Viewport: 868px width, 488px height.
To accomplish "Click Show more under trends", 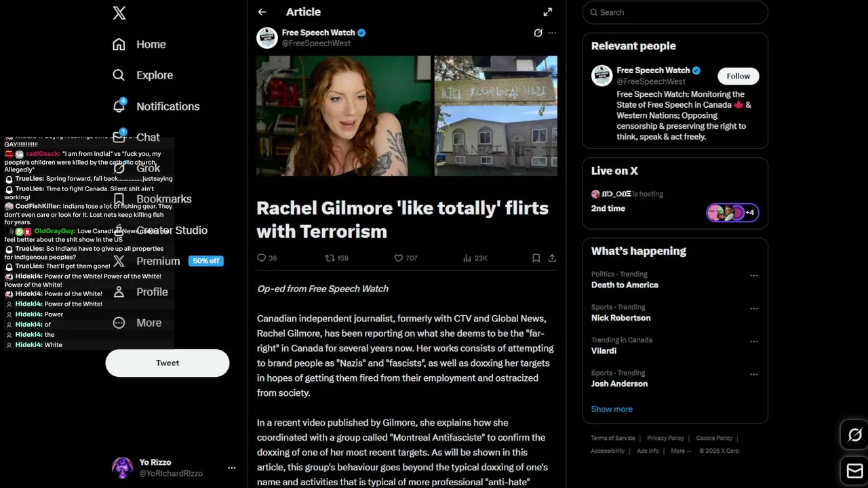I will tap(612, 409).
